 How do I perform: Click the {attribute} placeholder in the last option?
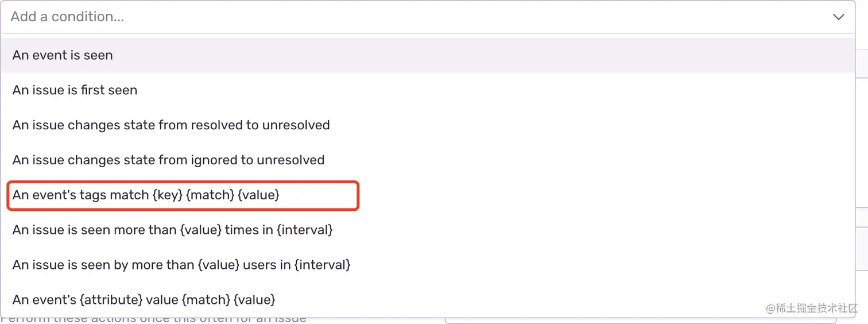(x=111, y=299)
